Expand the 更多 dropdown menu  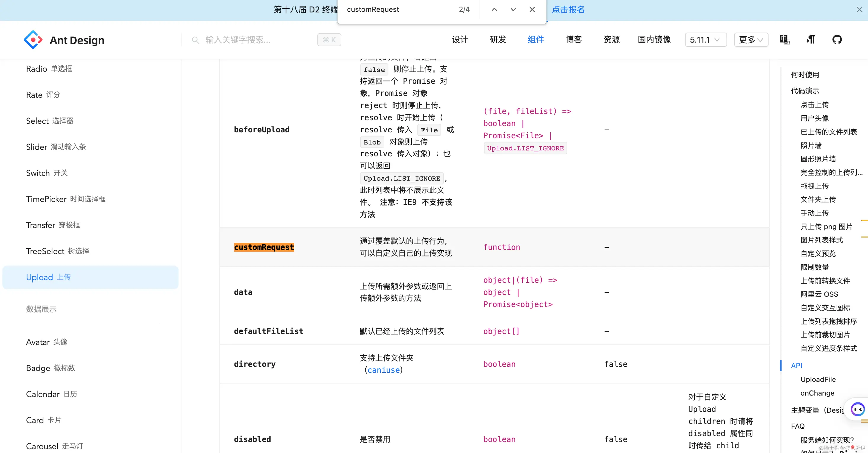(751, 40)
